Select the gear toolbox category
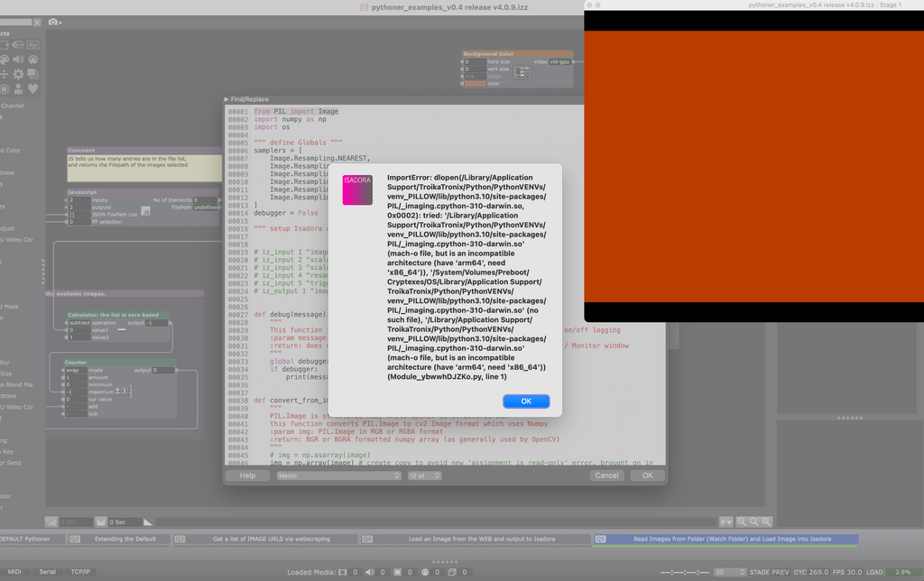Image resolution: width=924 pixels, height=581 pixels. 19,74
